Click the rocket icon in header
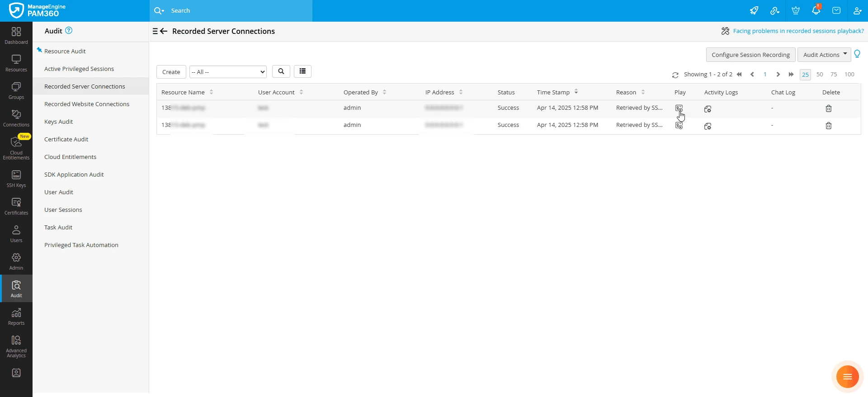This screenshot has width=868, height=397. click(x=754, y=10)
